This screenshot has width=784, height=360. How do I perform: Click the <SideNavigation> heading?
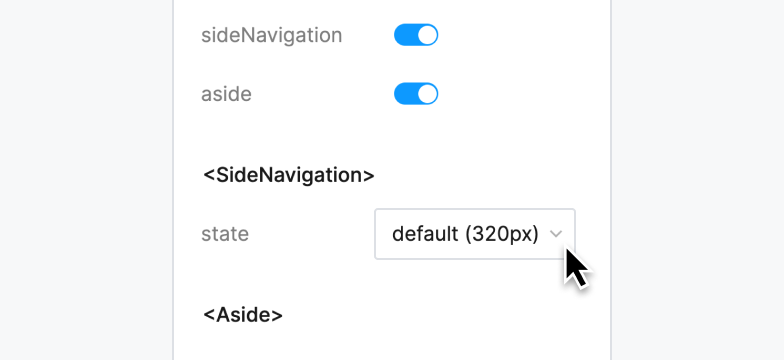coord(288,176)
